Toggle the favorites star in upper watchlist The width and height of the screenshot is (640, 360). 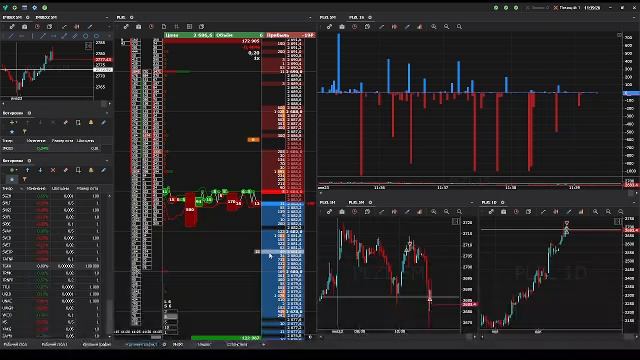[x=12, y=131]
